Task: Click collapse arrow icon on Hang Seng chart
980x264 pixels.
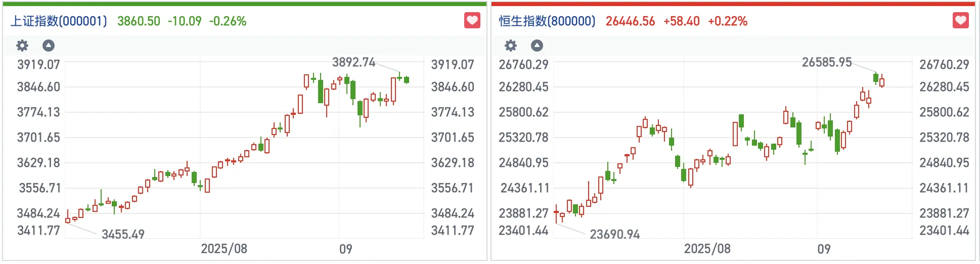Action: tap(537, 46)
